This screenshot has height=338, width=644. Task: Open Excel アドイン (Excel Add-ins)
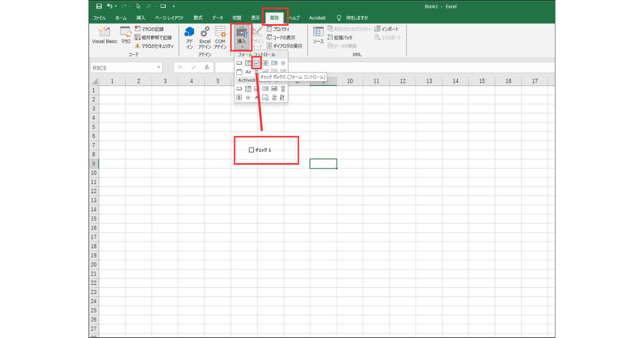click(x=205, y=36)
